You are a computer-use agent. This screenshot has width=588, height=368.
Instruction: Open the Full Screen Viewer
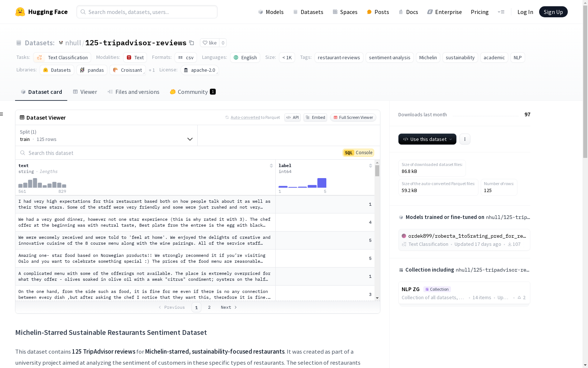(353, 117)
